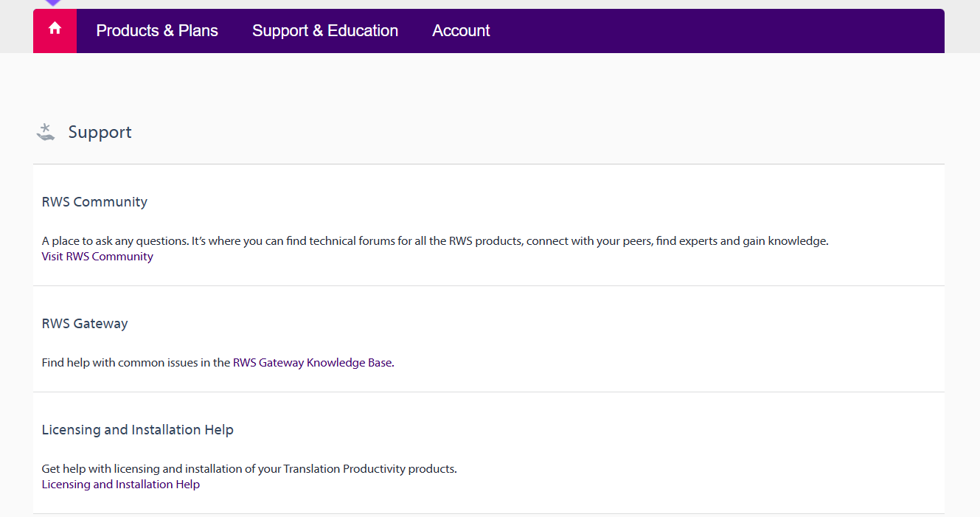The height and width of the screenshot is (517, 980).
Task: Follow the Visit RWS Community link
Action: (x=97, y=257)
